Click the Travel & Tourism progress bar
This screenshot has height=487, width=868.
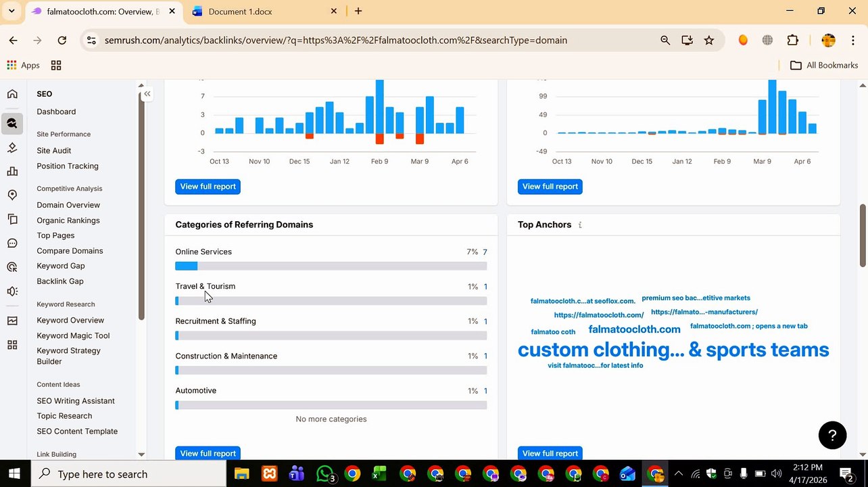pyautogui.click(x=331, y=301)
